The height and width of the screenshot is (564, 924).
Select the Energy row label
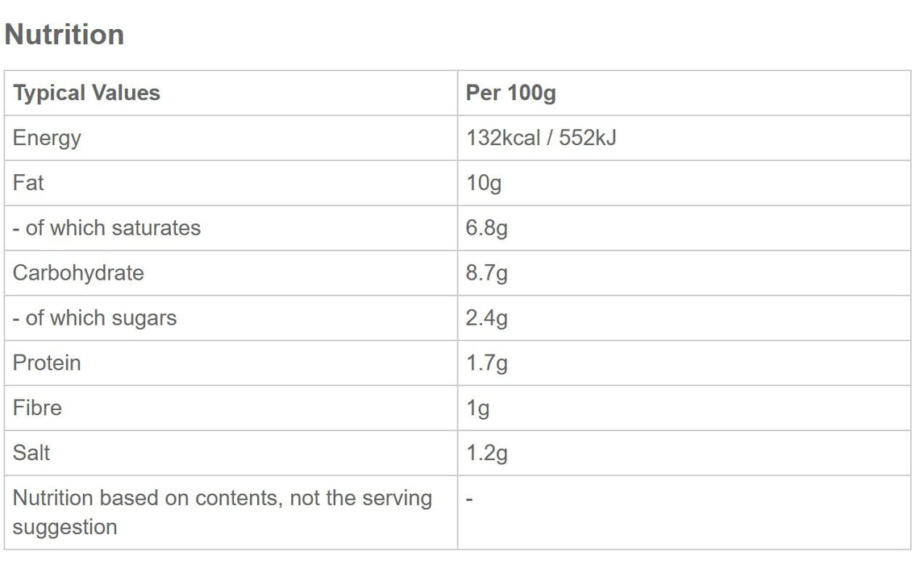coord(47,138)
